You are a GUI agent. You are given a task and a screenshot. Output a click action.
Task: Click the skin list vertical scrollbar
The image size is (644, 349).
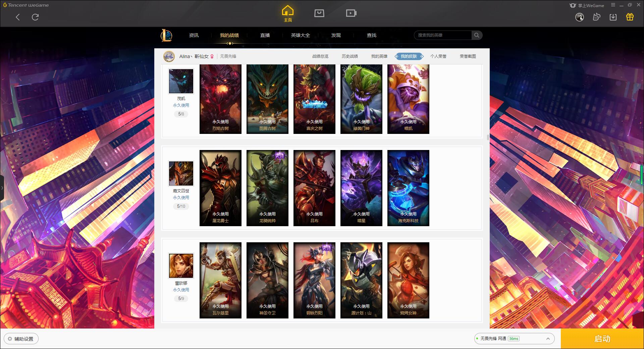pyautogui.click(x=488, y=137)
